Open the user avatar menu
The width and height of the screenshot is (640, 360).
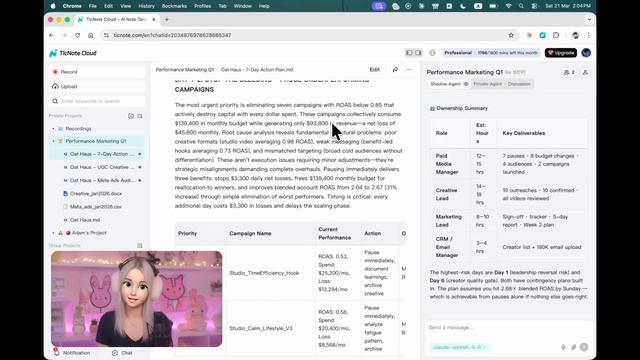[586, 53]
